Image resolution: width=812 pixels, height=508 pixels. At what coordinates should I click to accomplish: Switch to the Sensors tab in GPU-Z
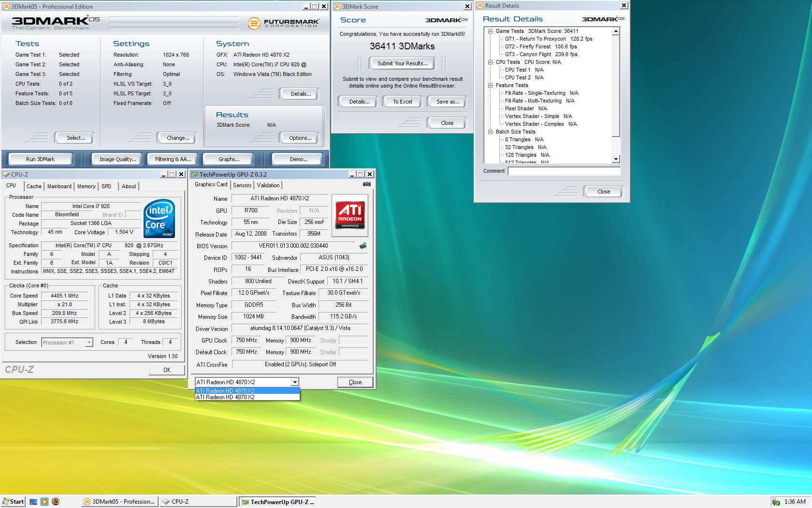[242, 185]
